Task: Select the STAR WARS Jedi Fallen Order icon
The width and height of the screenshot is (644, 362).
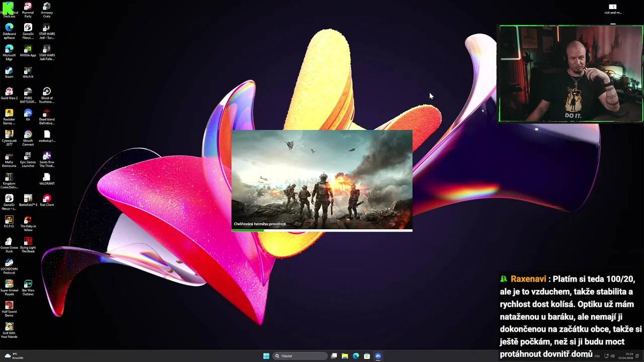Action: 46,53
